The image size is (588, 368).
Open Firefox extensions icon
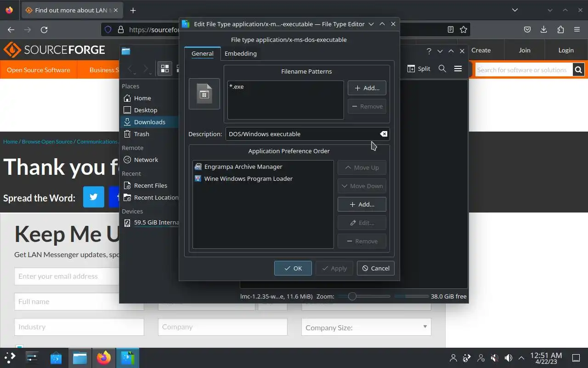[x=560, y=29]
